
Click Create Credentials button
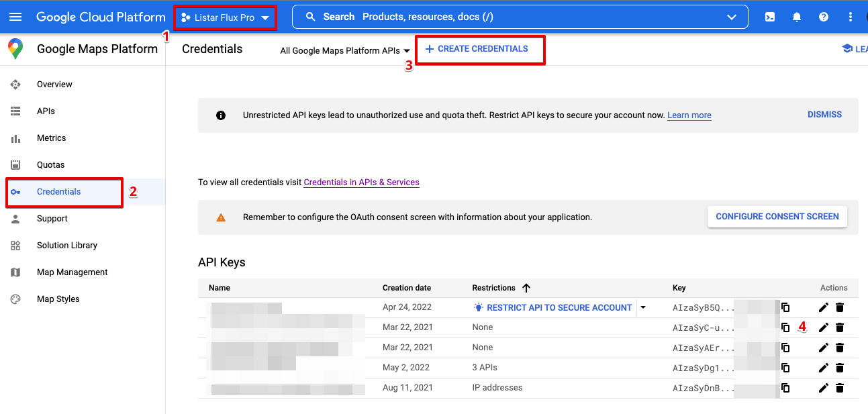click(477, 49)
